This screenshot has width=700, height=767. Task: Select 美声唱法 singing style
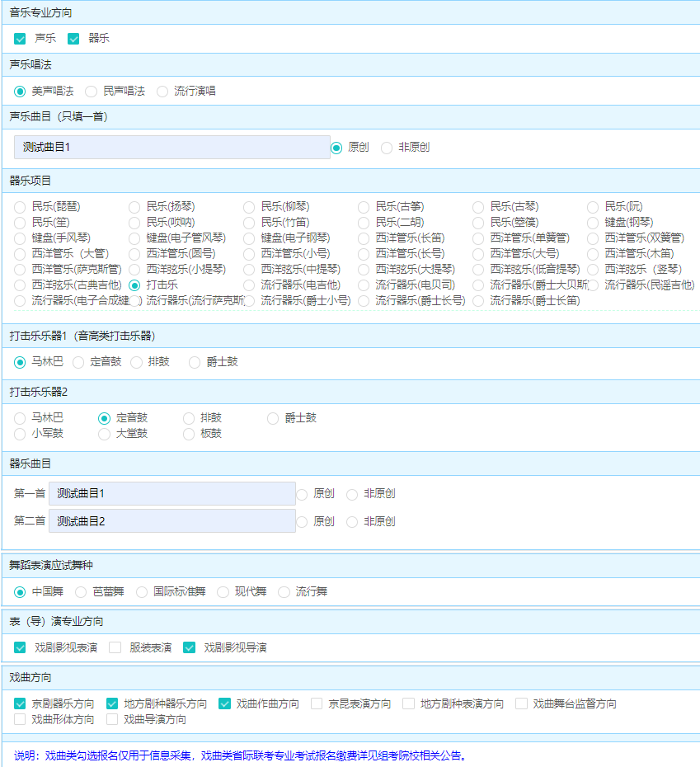[x=20, y=92]
